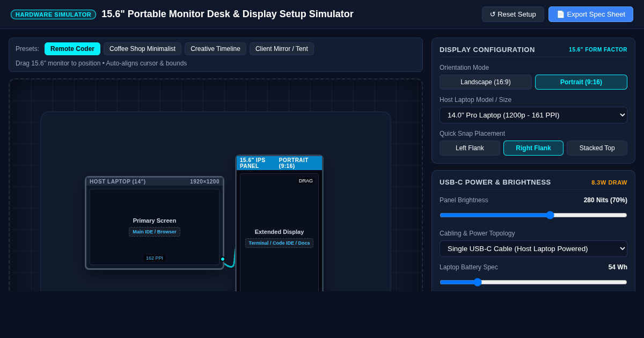
Task: Choose the Coffee Shop Minimalist preset
Action: click(x=142, y=49)
